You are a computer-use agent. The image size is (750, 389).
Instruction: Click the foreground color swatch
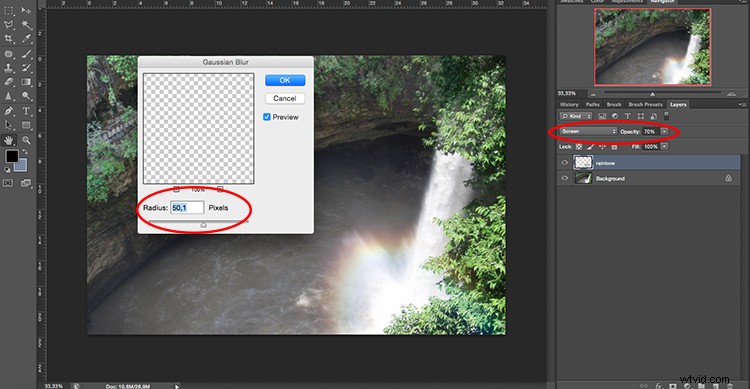tap(12, 156)
